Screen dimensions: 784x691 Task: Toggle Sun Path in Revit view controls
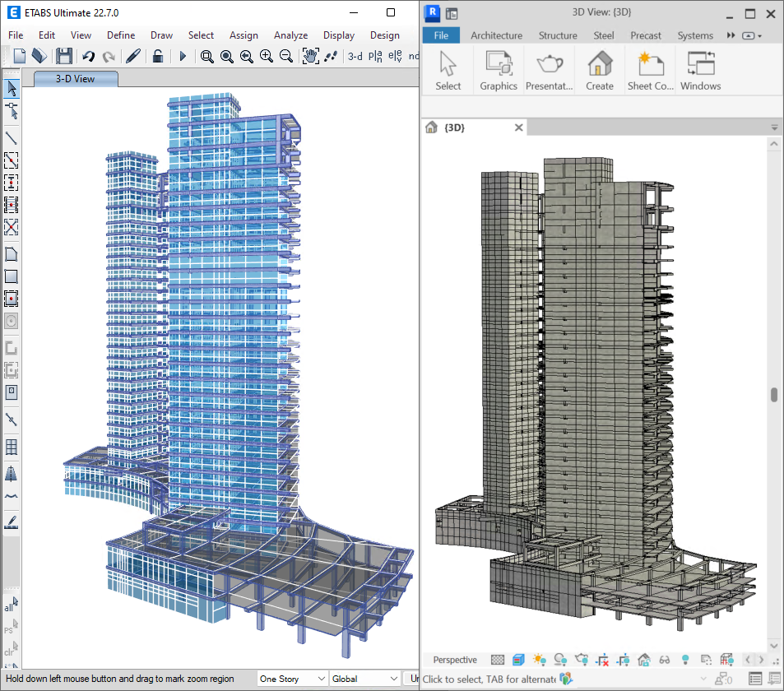point(540,660)
